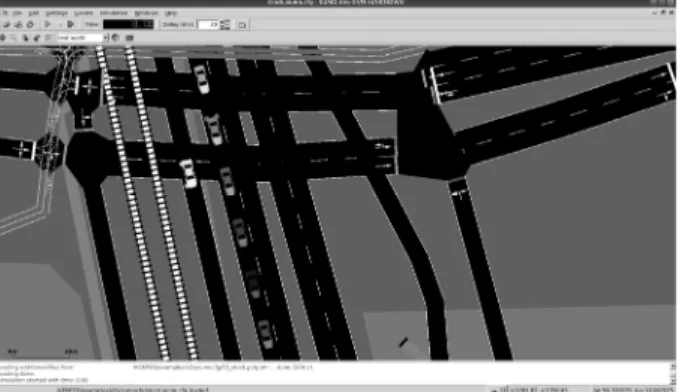Stop the simulation with the stop button
This screenshot has width=679, height=392.
click(x=59, y=25)
